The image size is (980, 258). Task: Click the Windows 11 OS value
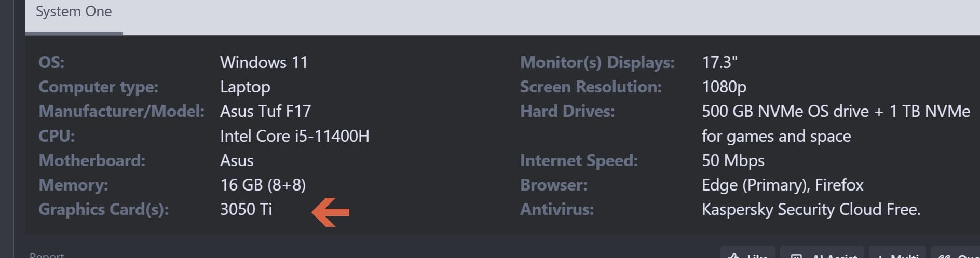tap(264, 62)
